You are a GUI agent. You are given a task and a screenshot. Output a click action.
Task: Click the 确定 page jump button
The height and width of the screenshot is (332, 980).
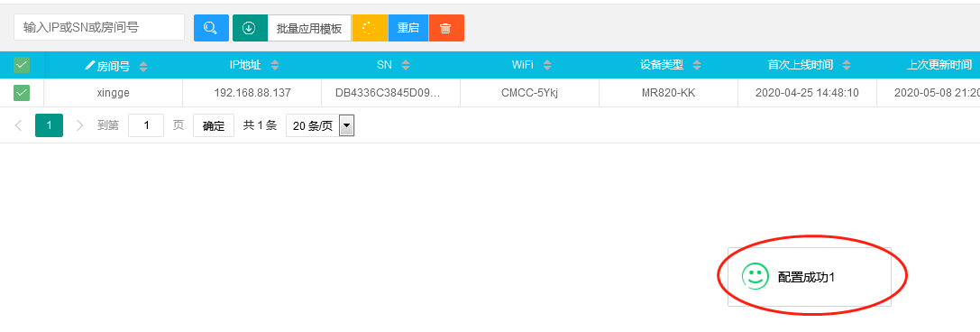pyautogui.click(x=214, y=125)
